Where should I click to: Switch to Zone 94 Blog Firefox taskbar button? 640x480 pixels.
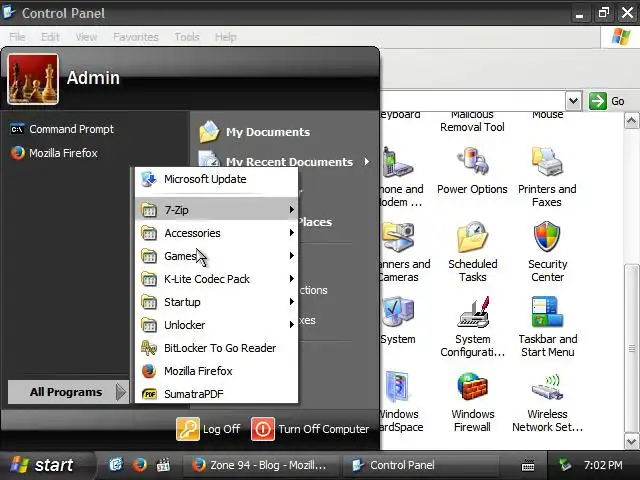[x=260, y=465]
